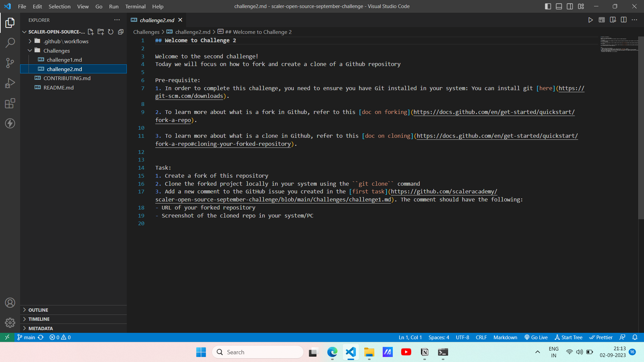Open the Search view in Activity Bar

coord(10,43)
